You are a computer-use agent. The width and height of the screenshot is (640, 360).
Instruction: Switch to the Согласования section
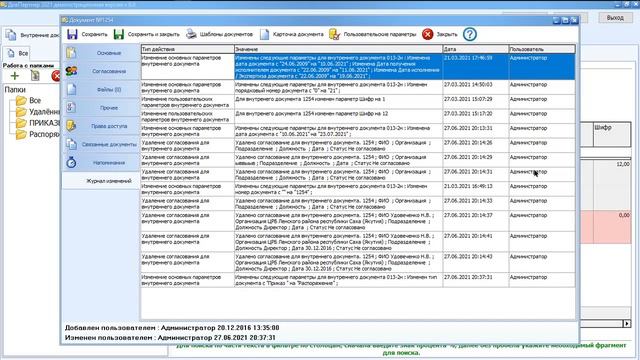pos(101,71)
